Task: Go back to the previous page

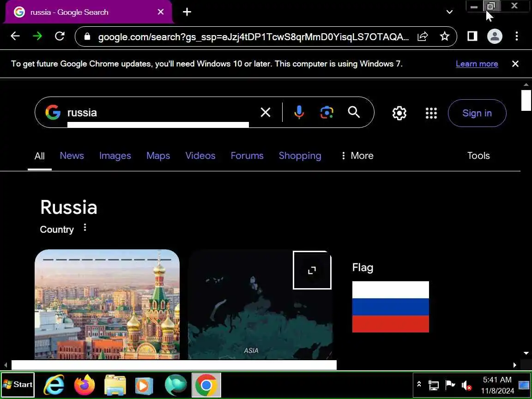Action: (15, 36)
